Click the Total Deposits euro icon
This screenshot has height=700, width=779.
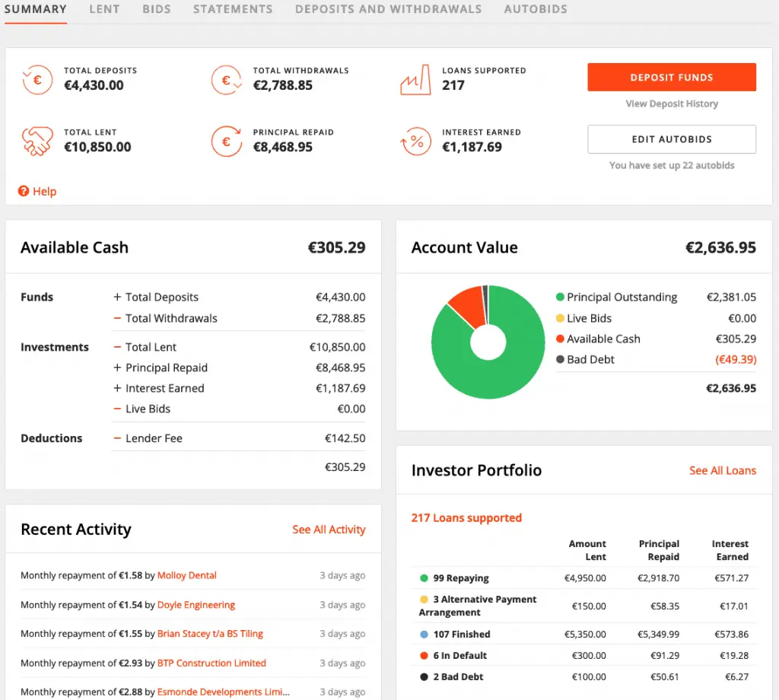coord(37,79)
